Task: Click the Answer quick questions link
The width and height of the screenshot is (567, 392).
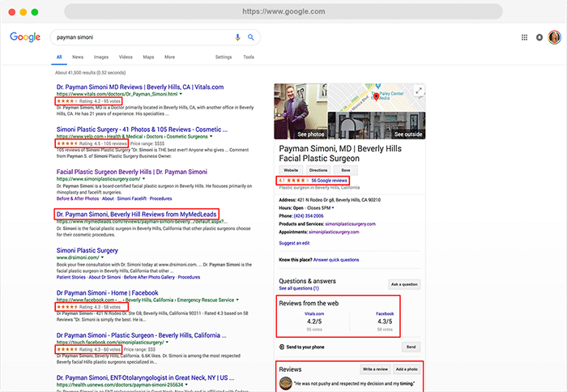Action: point(336,260)
